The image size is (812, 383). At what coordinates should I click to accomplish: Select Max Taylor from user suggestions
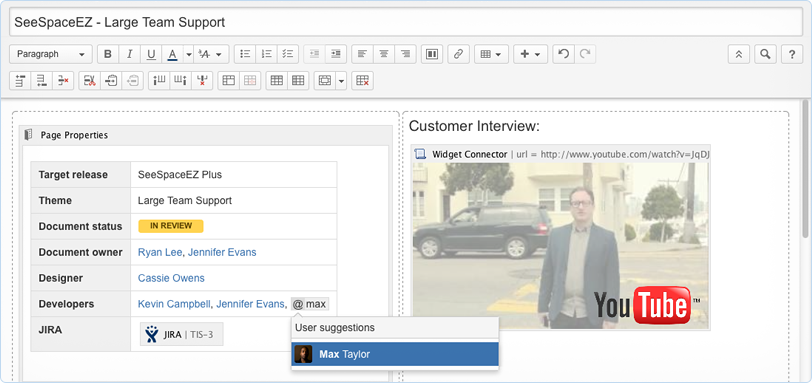point(395,354)
